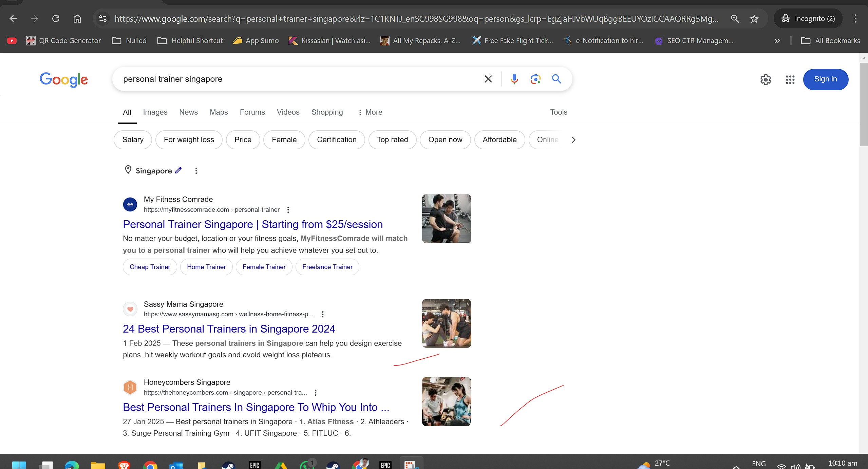Expand the More search categories menu
The image size is (868, 469).
tap(370, 112)
